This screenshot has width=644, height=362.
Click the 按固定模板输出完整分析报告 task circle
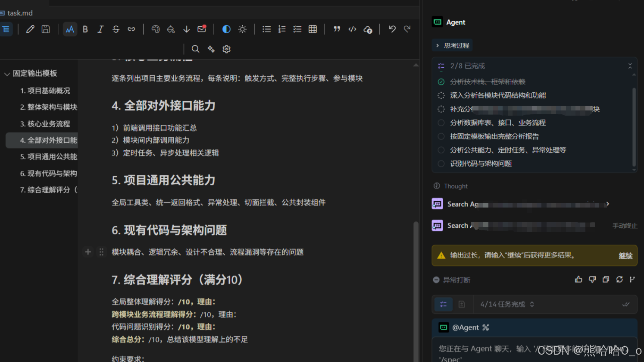(x=441, y=136)
